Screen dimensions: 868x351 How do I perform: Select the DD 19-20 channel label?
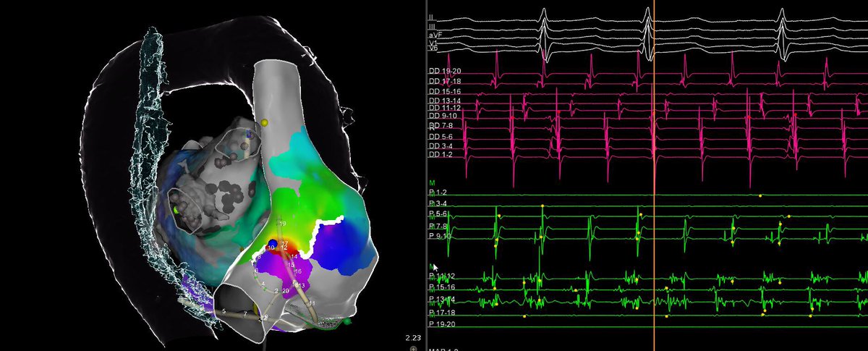[444, 71]
